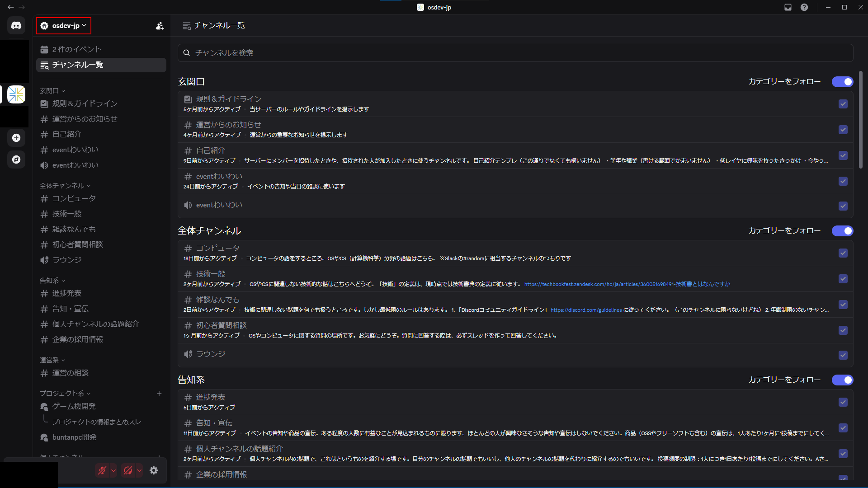The height and width of the screenshot is (488, 868).
Task: Undeafen using the headphone icon
Action: point(128,470)
